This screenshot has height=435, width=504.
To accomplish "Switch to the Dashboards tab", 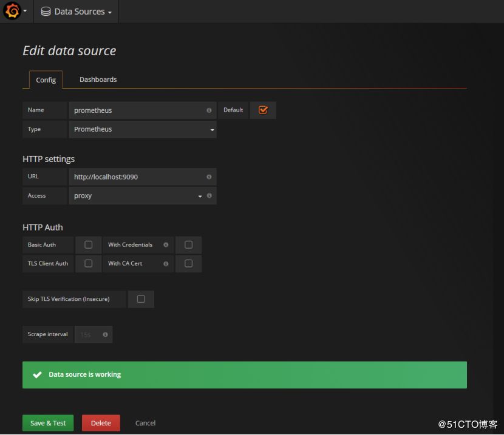I will (98, 79).
